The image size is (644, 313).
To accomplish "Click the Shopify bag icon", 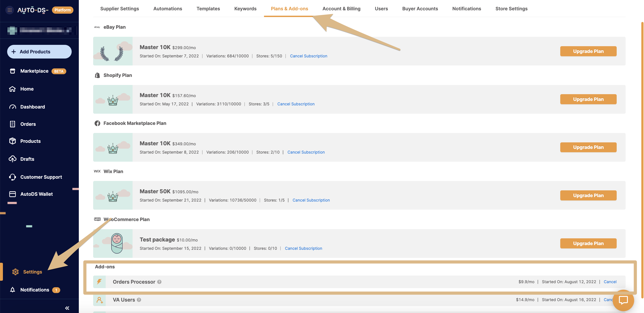I will pyautogui.click(x=97, y=75).
